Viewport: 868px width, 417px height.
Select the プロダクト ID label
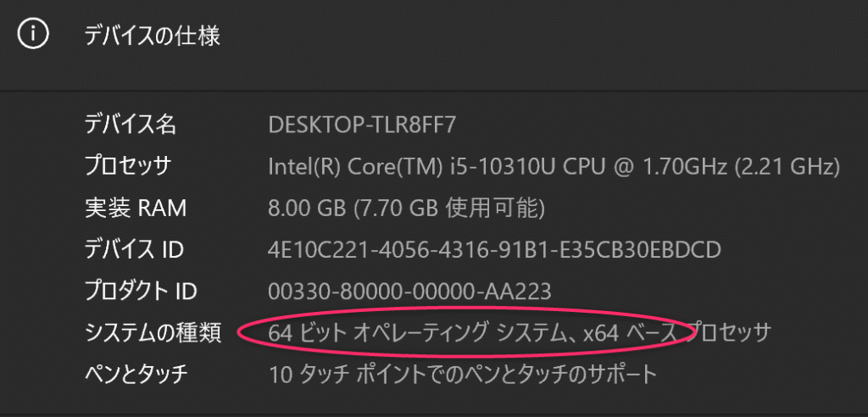tap(141, 292)
